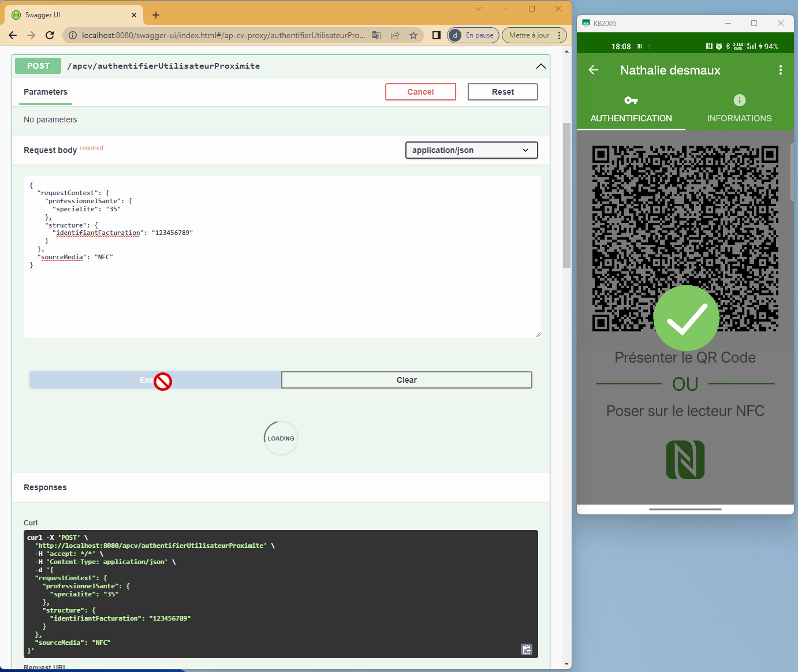798x672 pixels.
Task: Select the Swagger UI browser tab
Action: tap(75, 15)
